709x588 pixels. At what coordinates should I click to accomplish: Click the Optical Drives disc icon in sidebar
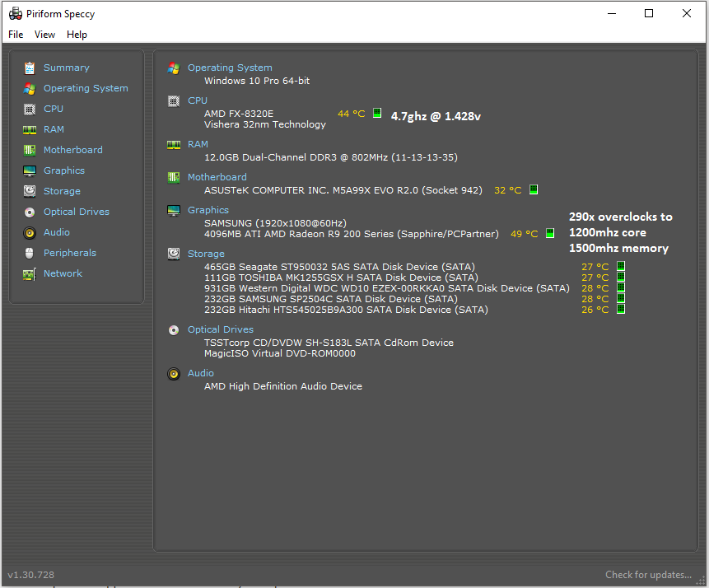pyautogui.click(x=30, y=212)
